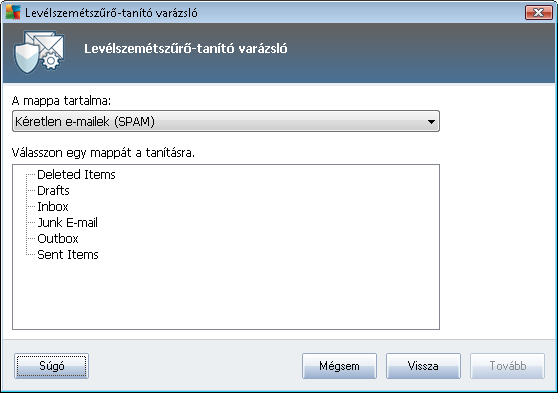
Task: Choose the Sent Items folder
Action: coord(68,255)
